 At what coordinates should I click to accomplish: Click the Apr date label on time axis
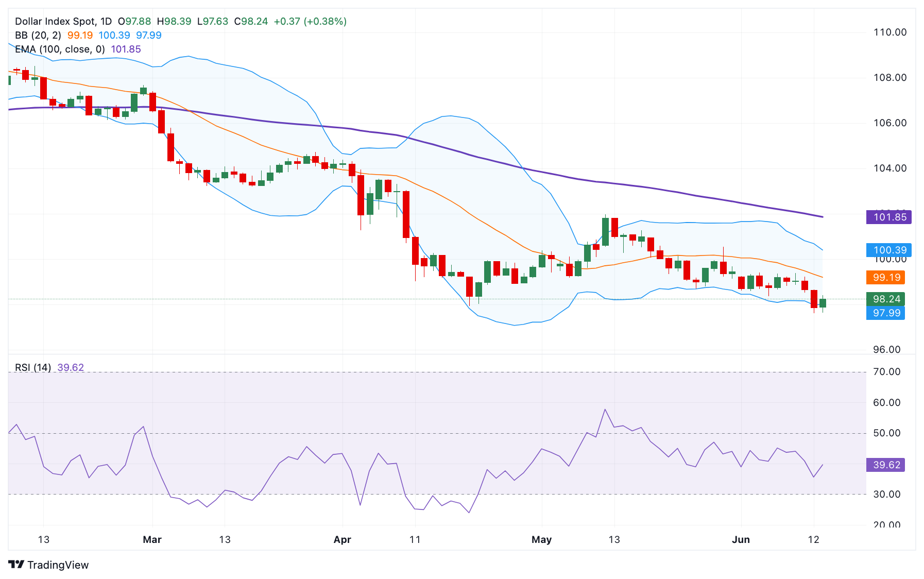342,539
